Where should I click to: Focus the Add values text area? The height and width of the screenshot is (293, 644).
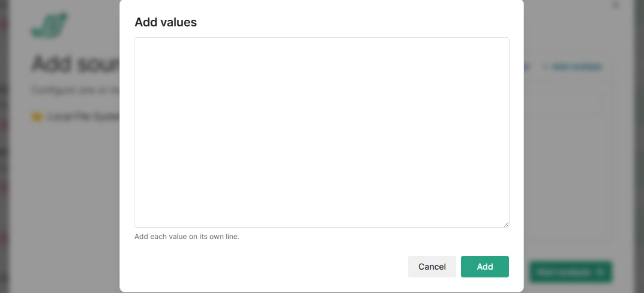pos(321,132)
